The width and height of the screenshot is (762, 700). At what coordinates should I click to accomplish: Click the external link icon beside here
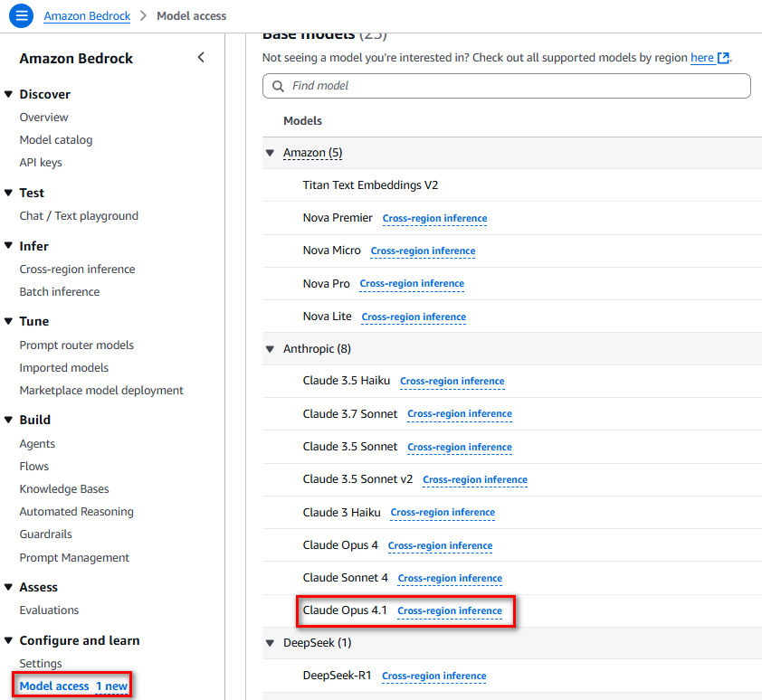point(723,58)
